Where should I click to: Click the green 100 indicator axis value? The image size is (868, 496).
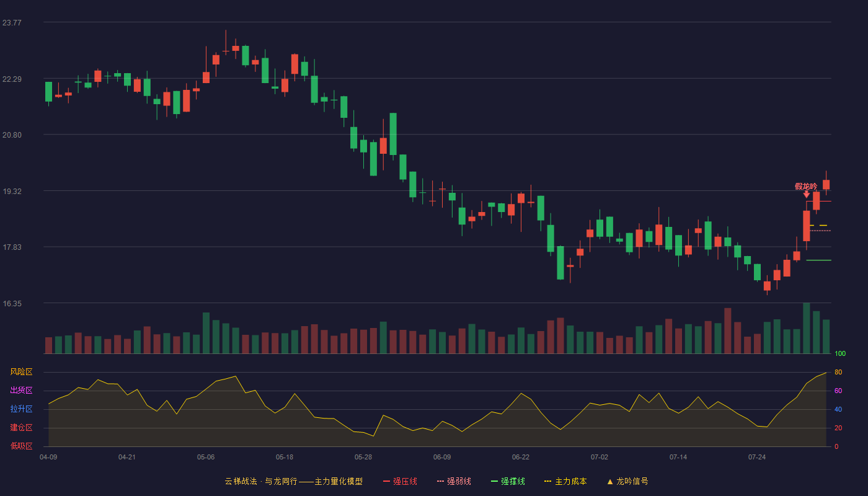[840, 354]
